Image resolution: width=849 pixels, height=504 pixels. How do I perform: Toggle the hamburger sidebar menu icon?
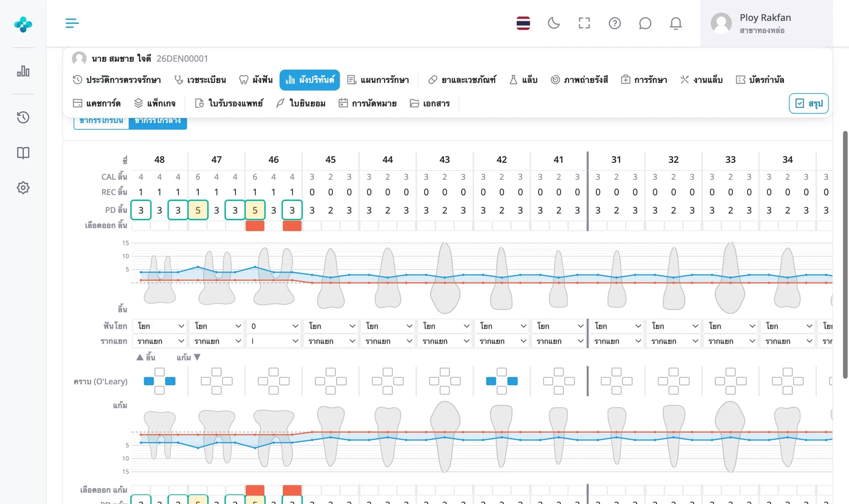click(72, 23)
